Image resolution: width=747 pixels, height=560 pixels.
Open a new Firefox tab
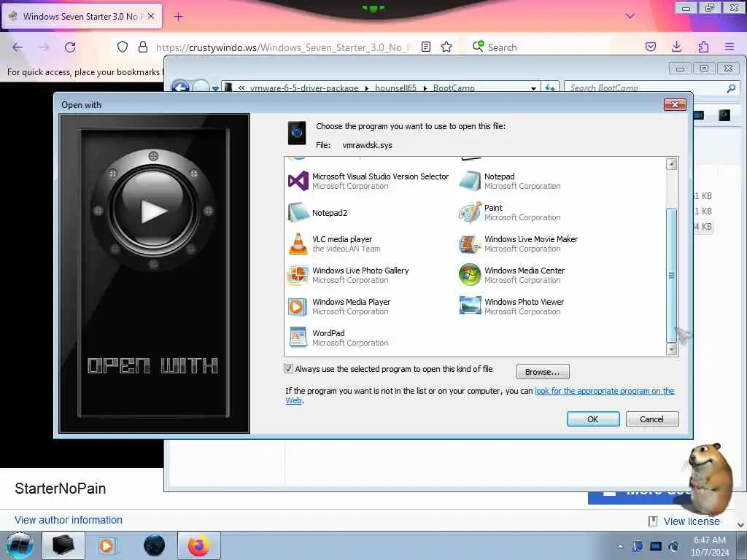[x=178, y=17]
